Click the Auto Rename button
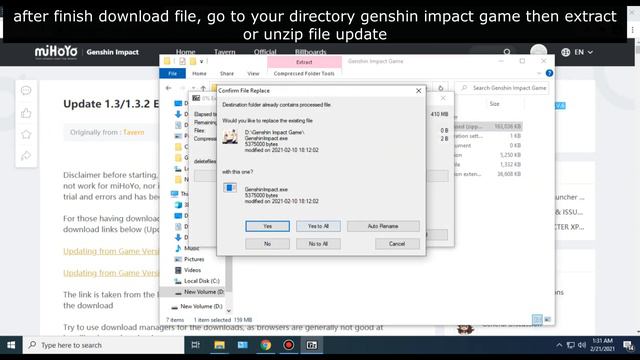Image resolution: width=640 pixels, height=360 pixels. (383, 226)
